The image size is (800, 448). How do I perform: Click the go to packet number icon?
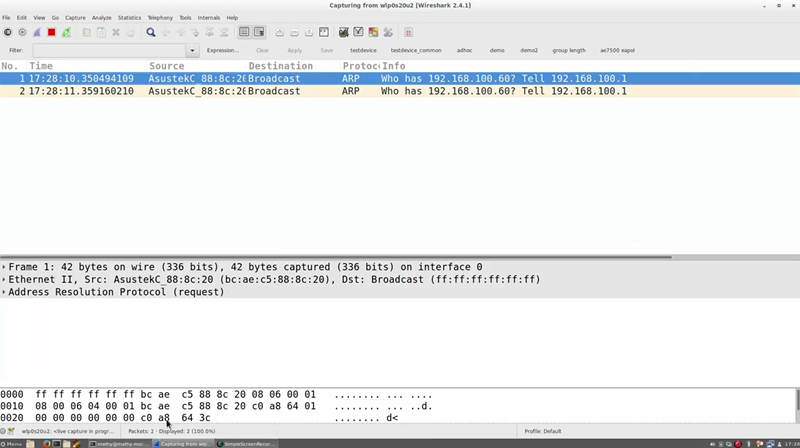(x=195, y=32)
